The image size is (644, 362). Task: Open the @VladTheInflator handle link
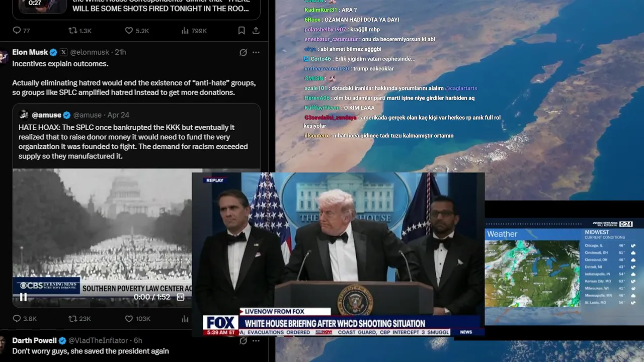coord(98,340)
